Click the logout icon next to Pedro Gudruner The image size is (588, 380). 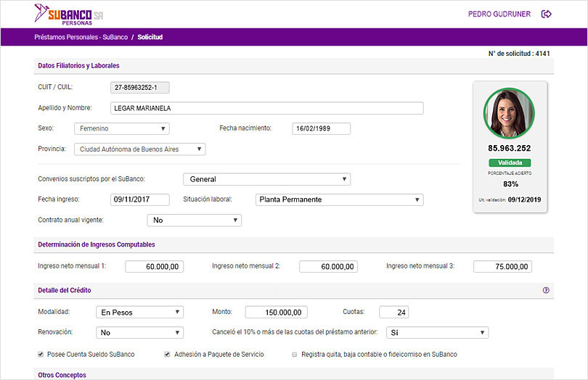(x=547, y=14)
